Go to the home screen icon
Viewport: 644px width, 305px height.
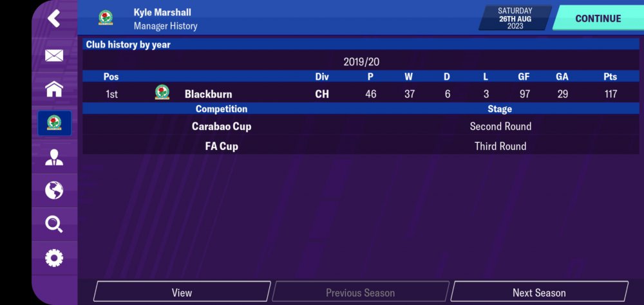point(54,89)
